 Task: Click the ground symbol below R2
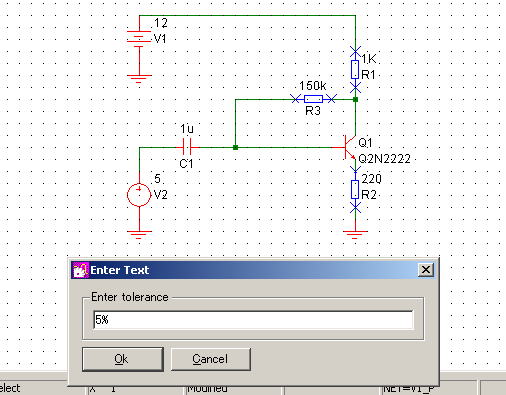click(355, 234)
